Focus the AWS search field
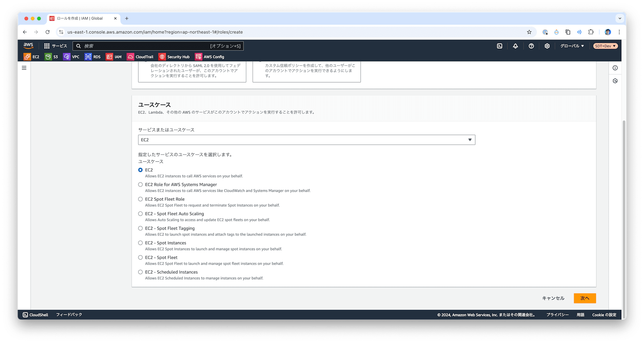 coord(158,46)
